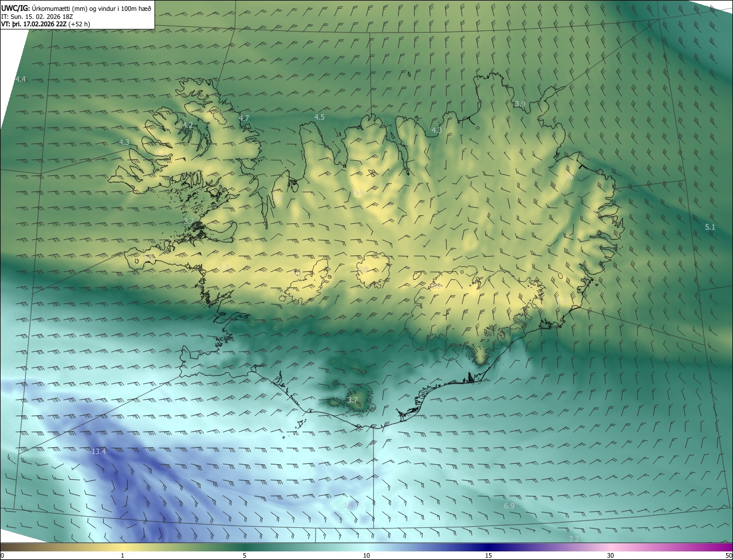Click the 7.2 value label near the bottom edge

pyautogui.click(x=574, y=539)
